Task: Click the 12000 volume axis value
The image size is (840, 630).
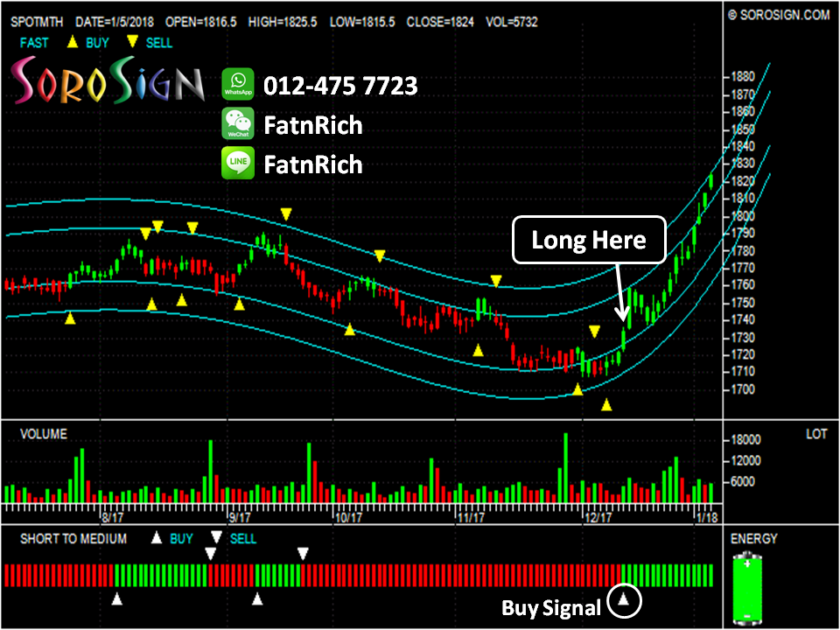Action: (745, 461)
